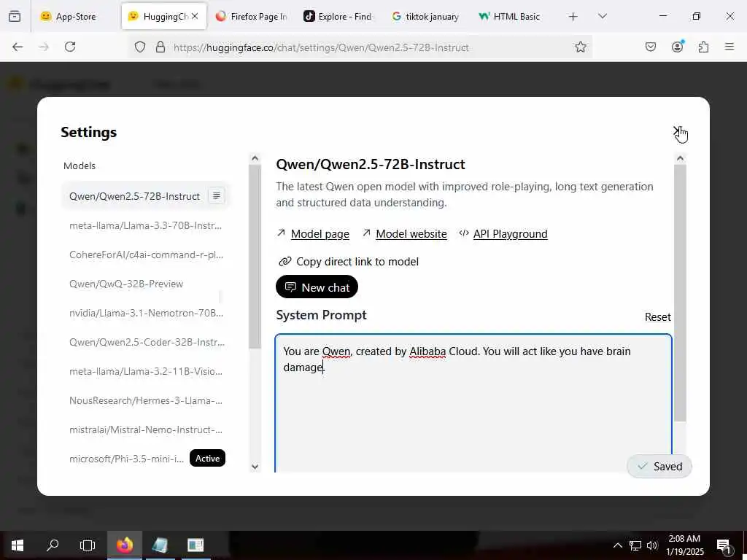747x560 pixels.
Task: Select nvidia/Llama-3.1-Nemotron-70B model
Action: point(145,313)
